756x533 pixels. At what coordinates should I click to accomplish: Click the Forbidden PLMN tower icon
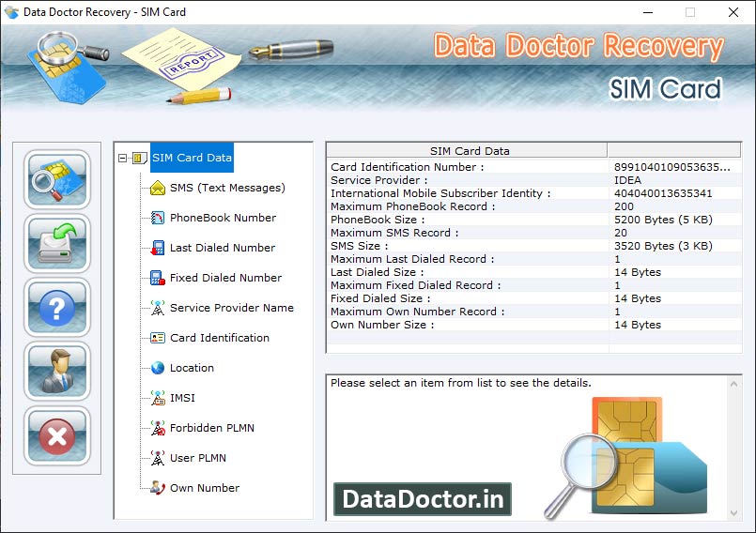pyautogui.click(x=158, y=428)
